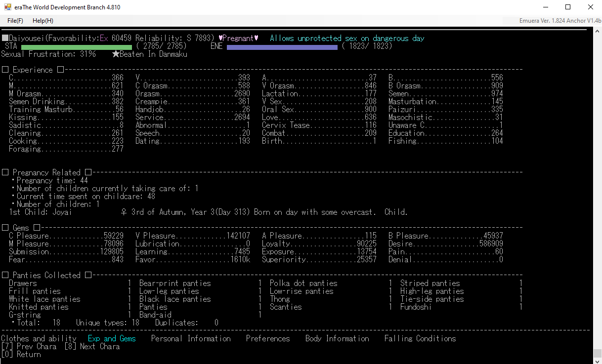Open the File(F) menu
602x364 pixels.
[15, 21]
